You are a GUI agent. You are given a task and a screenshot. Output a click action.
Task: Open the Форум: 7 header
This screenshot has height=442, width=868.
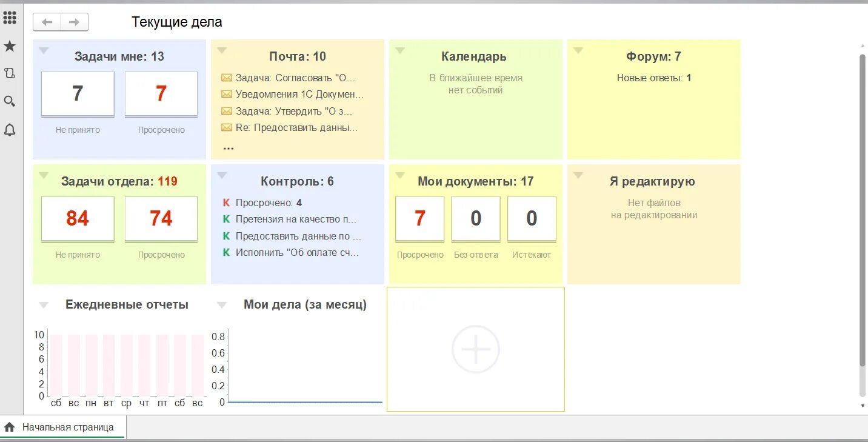pos(653,56)
